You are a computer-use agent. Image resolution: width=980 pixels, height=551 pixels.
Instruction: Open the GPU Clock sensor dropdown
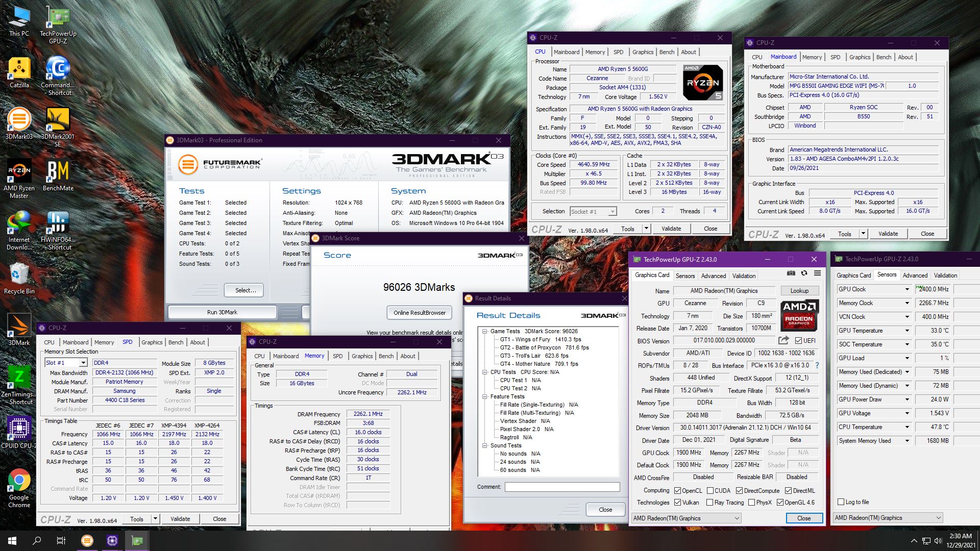(x=907, y=289)
